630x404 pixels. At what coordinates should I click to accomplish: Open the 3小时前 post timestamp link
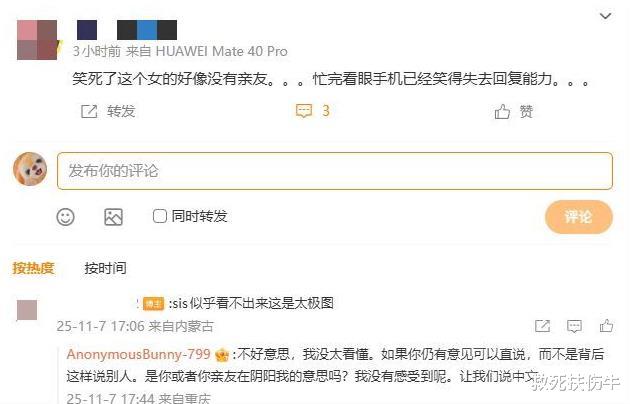[96, 51]
